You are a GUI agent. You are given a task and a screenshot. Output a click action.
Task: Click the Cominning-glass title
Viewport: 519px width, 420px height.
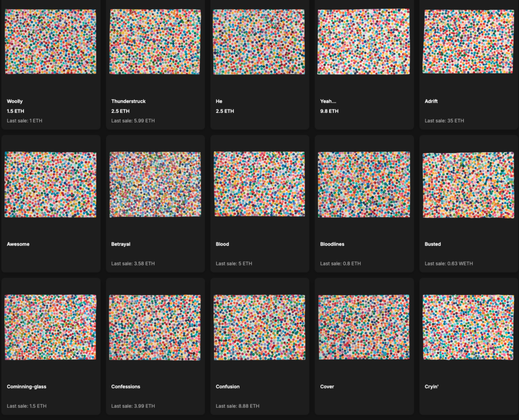coord(26,387)
